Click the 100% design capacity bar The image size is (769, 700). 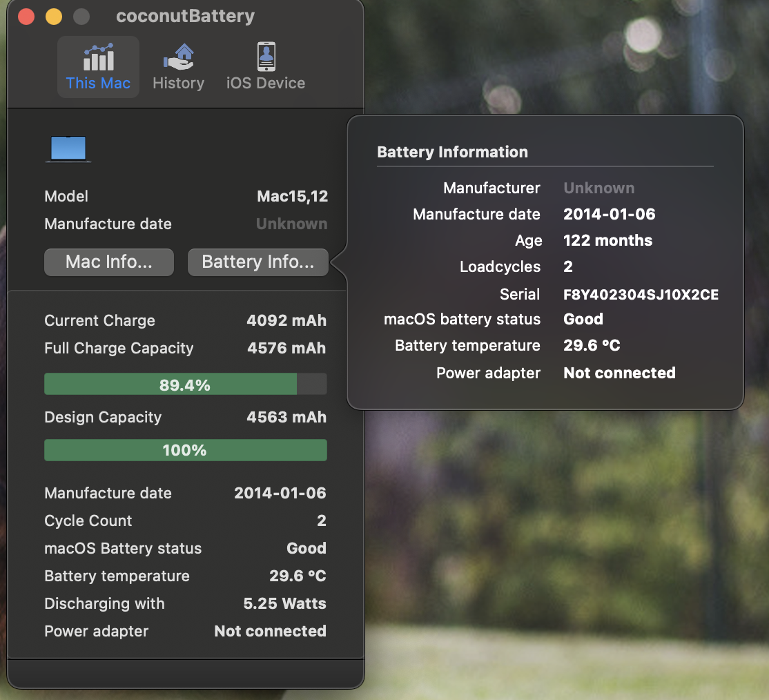186,450
